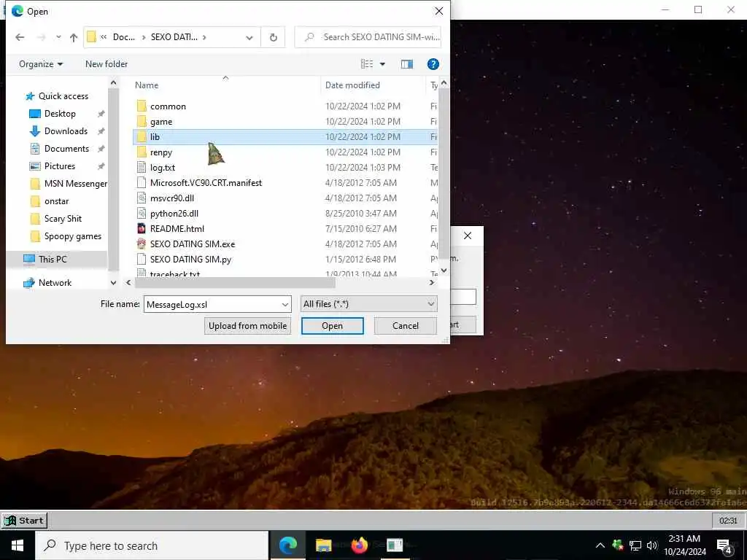Sort by the Name column header
The height and width of the screenshot is (560, 747).
click(x=147, y=85)
